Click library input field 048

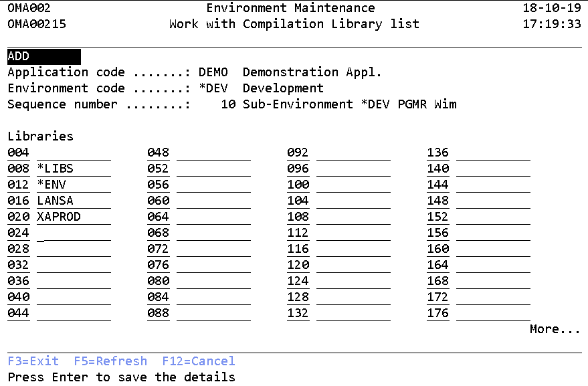click(213, 153)
